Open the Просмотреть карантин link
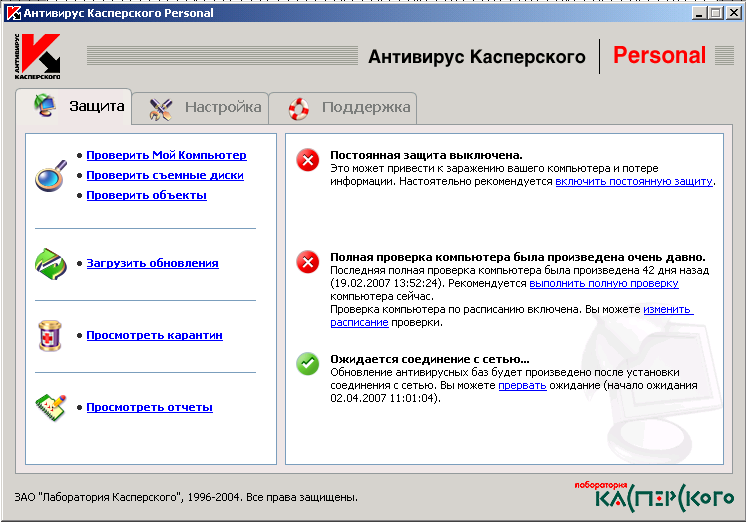 point(155,335)
